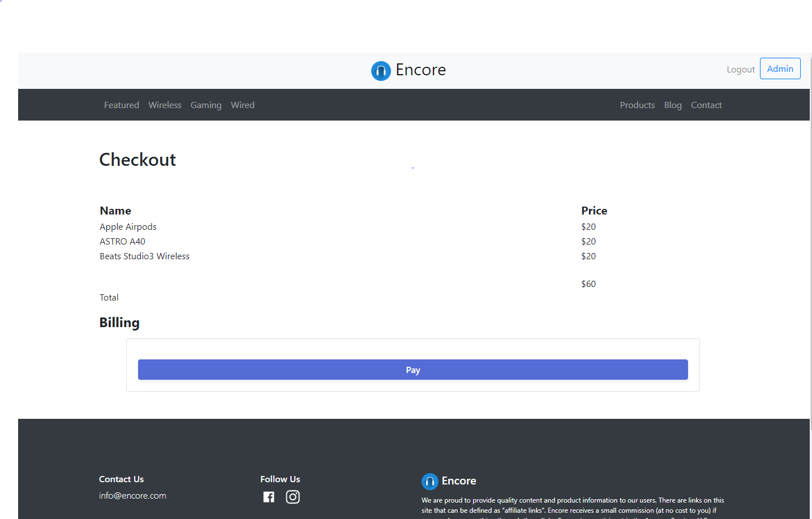
Task: Open the Instagram icon under Follow Us
Action: click(x=293, y=497)
